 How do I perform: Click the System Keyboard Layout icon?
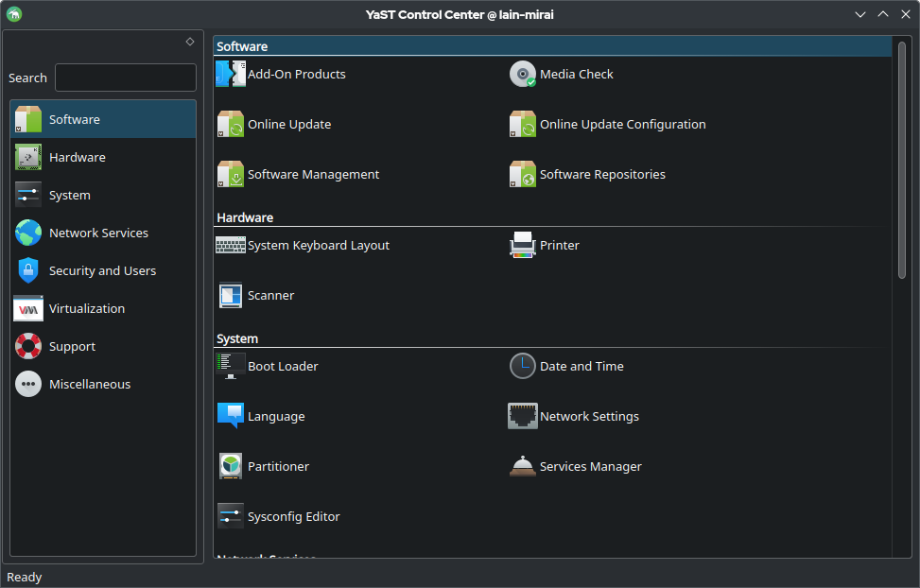230,245
